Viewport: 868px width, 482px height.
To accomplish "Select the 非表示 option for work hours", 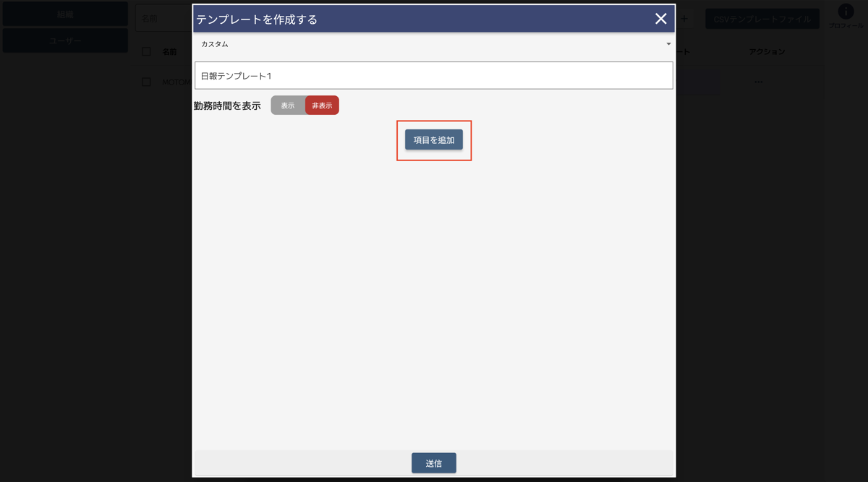I will click(321, 105).
